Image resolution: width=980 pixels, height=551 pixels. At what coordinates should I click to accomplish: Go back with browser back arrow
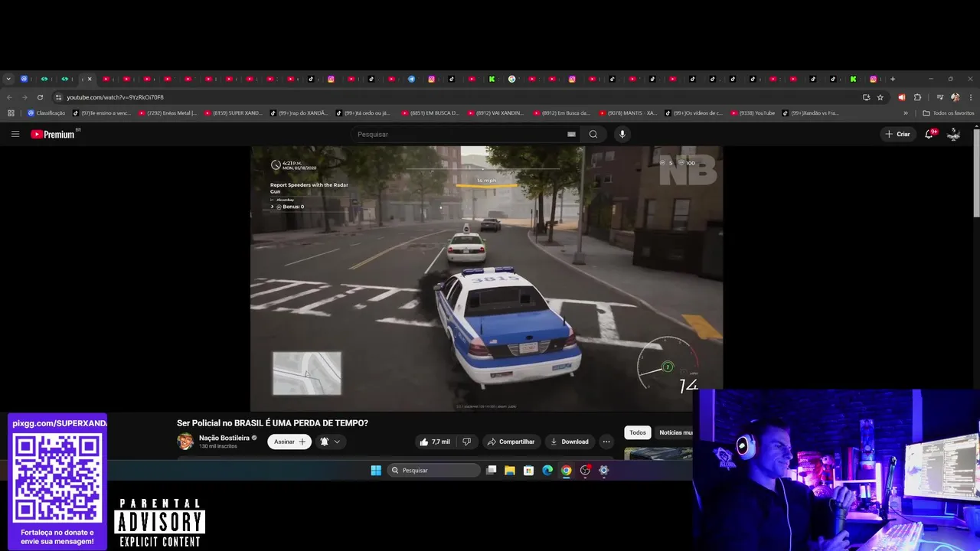click(9, 97)
